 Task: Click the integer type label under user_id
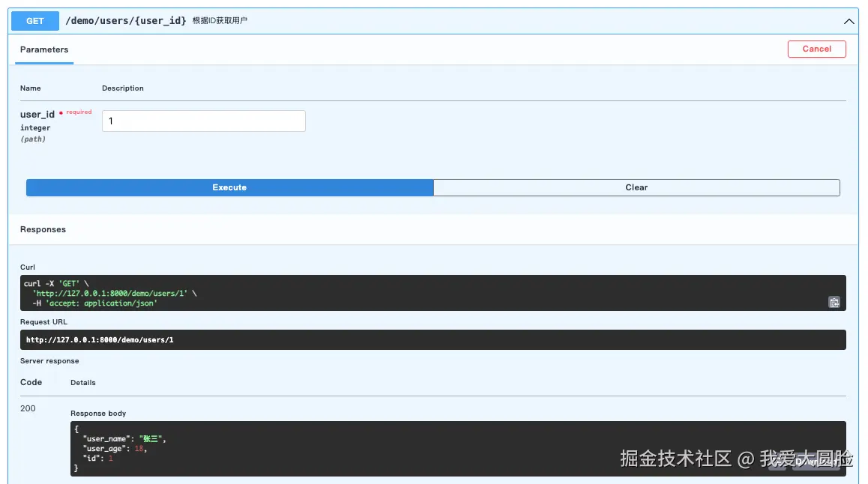tap(35, 128)
